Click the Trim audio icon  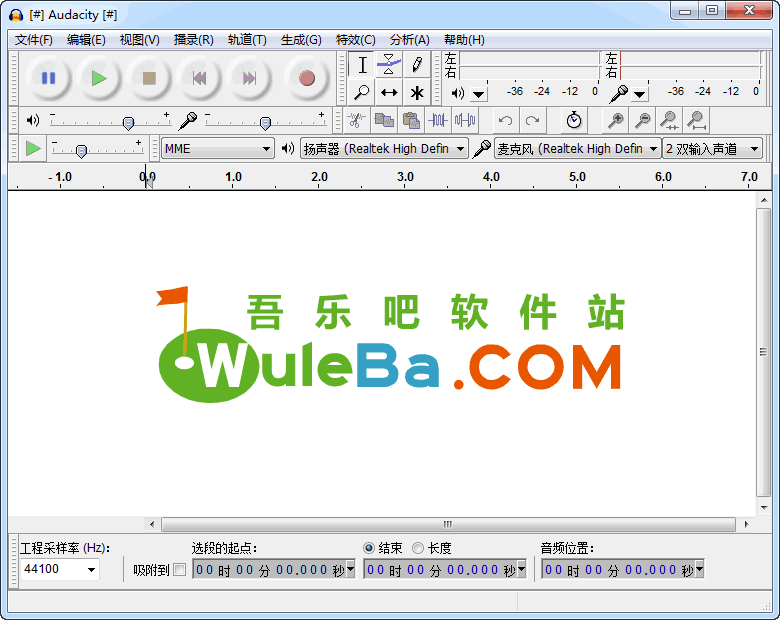(x=438, y=120)
